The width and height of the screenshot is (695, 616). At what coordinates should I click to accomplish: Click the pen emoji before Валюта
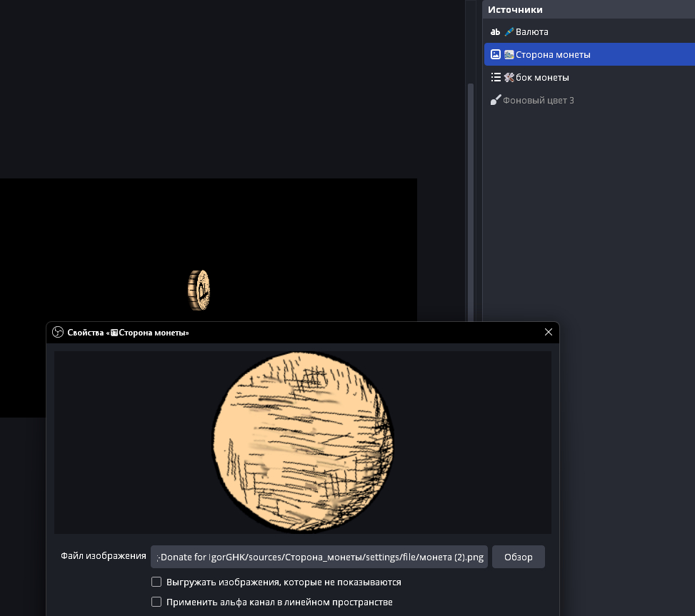(509, 32)
